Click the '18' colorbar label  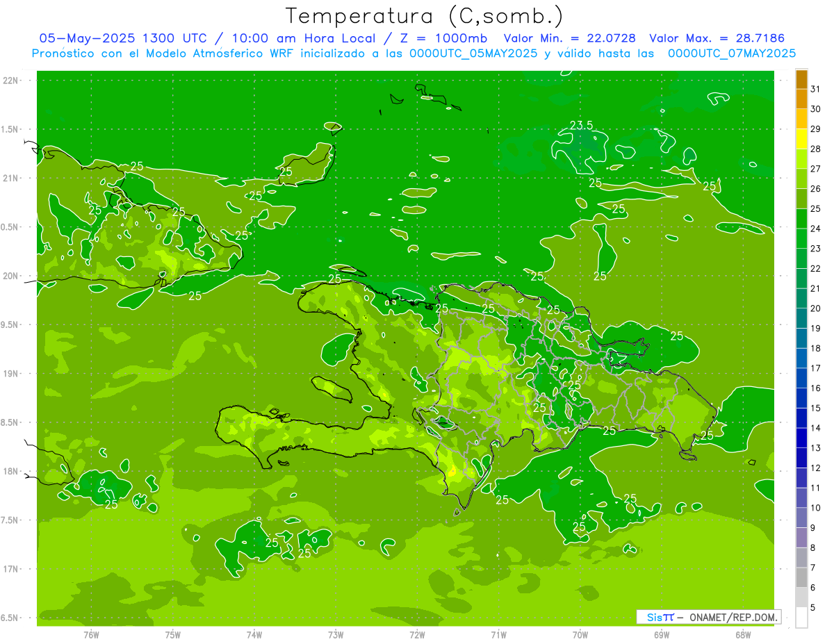tap(816, 349)
